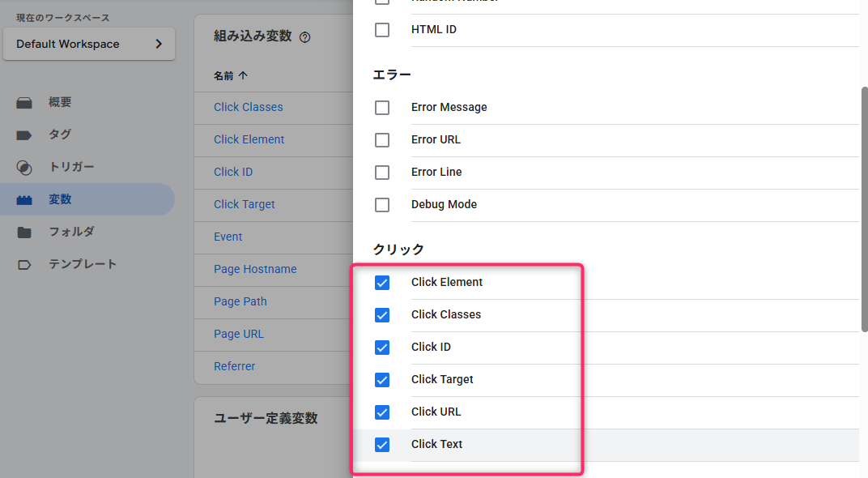This screenshot has width=868, height=478.
Task: Tick the Debug Mode checkbox
Action: tap(382, 205)
